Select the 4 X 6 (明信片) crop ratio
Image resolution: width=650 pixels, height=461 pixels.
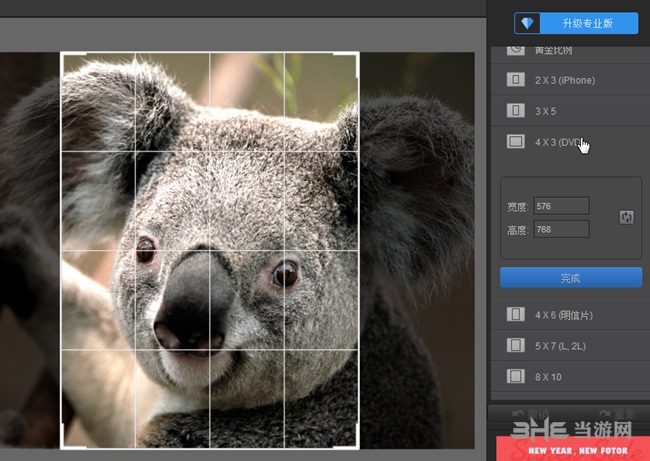570,315
